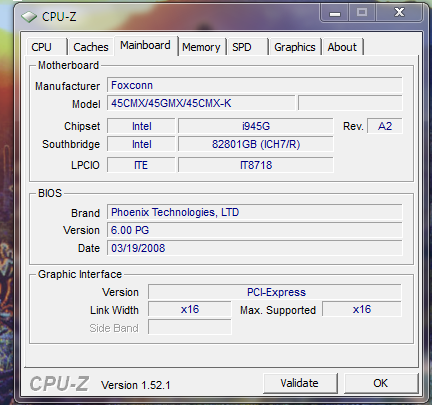Switch to the SPD tab
The width and height of the screenshot is (435, 408).
pos(247,47)
